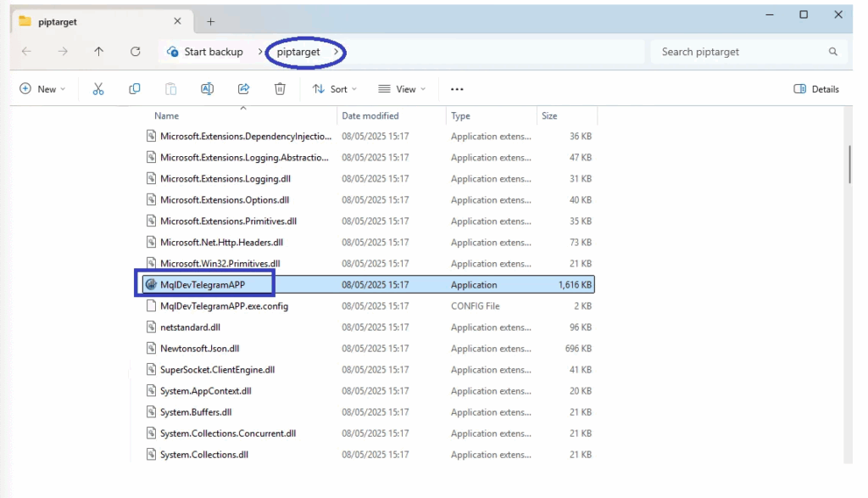Click the Search piptarget field
Image resolution: width=868 pixels, height=498 pixels.
click(x=742, y=52)
